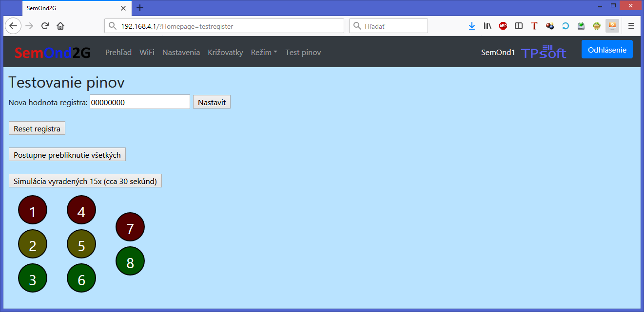Screen dimensions: 644x312
Task: Toggle green pin 3
Action: (x=33, y=278)
